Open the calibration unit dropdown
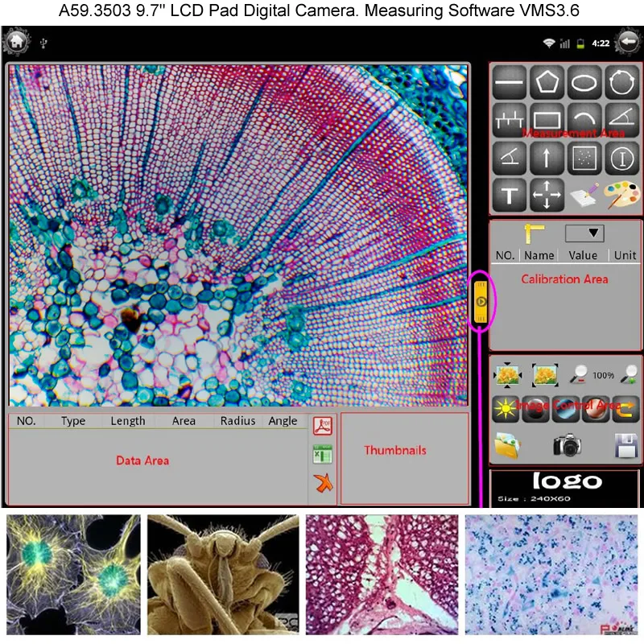 (x=584, y=233)
